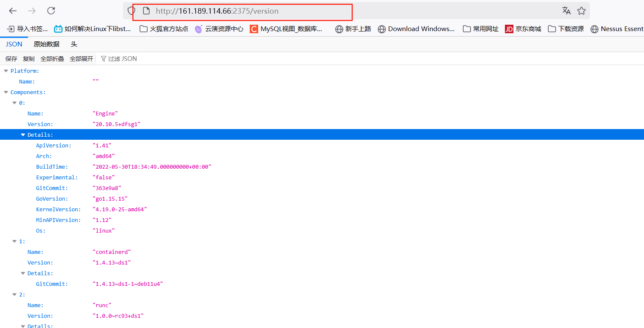Image resolution: width=644 pixels, height=328 pixels.
Task: Select the "runc" name value
Action: pyautogui.click(x=102, y=305)
